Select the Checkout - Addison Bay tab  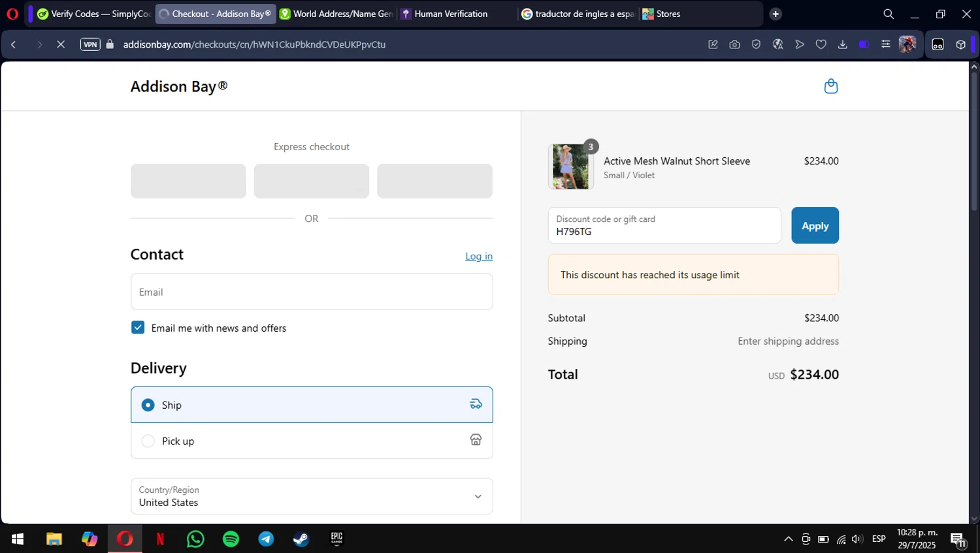click(216, 14)
